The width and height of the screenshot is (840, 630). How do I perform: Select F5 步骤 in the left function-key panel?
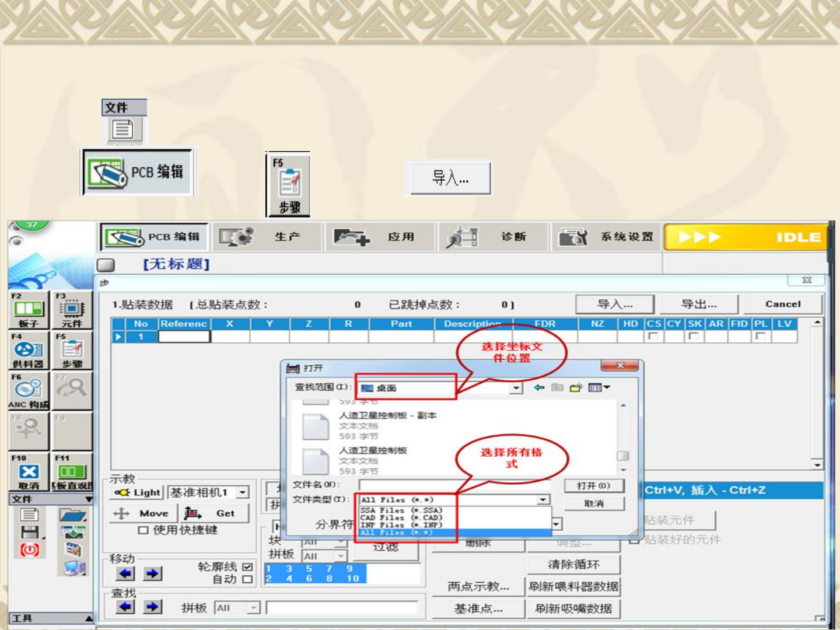pyautogui.click(x=72, y=351)
